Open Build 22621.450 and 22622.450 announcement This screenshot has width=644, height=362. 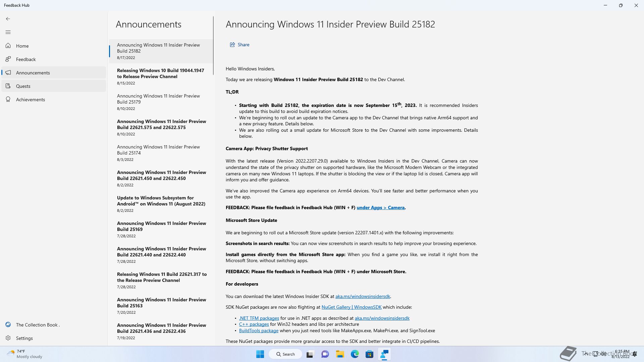[161, 178]
